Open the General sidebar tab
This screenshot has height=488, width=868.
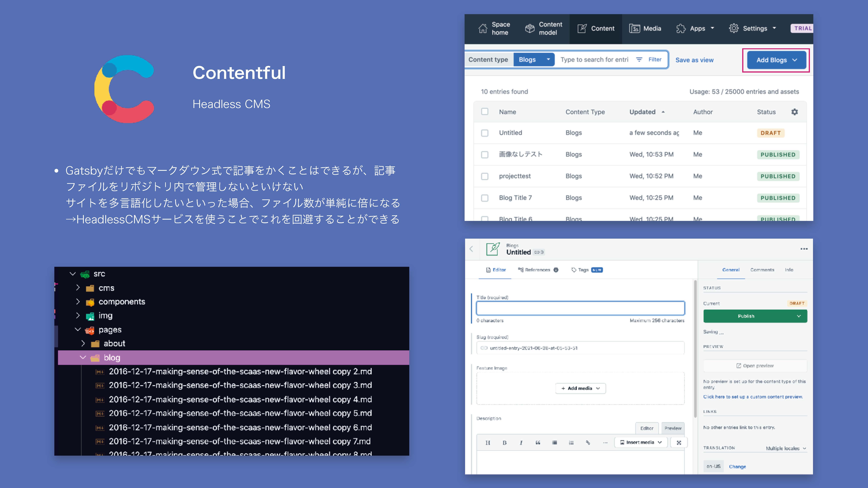[x=730, y=270]
